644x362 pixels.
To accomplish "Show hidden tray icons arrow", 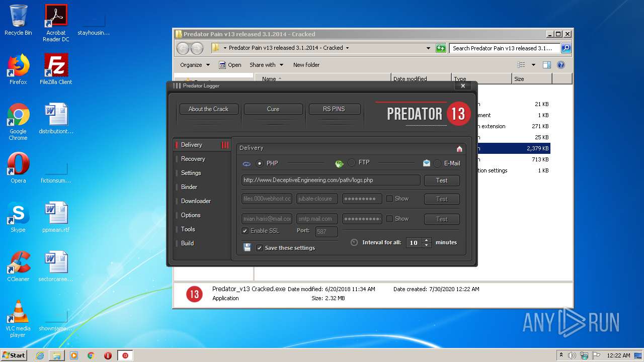I will [561, 355].
